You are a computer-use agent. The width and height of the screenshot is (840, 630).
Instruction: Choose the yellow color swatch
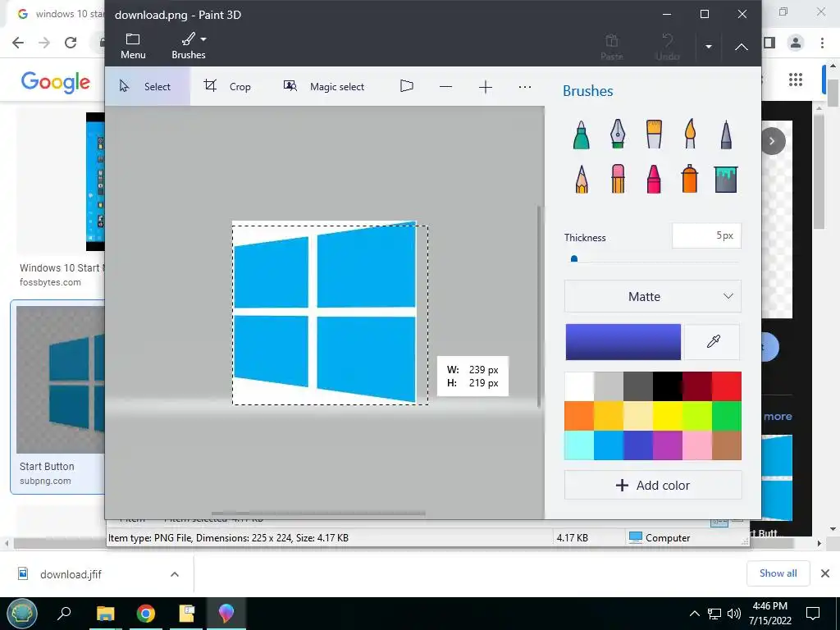(x=668, y=416)
